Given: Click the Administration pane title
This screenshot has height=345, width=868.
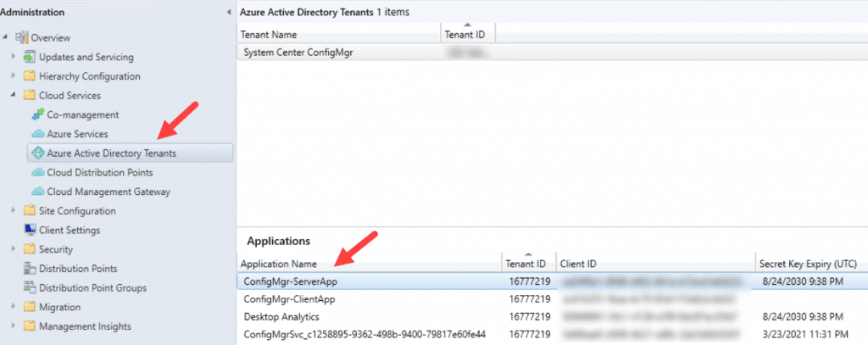Looking at the screenshot, I should [32, 12].
